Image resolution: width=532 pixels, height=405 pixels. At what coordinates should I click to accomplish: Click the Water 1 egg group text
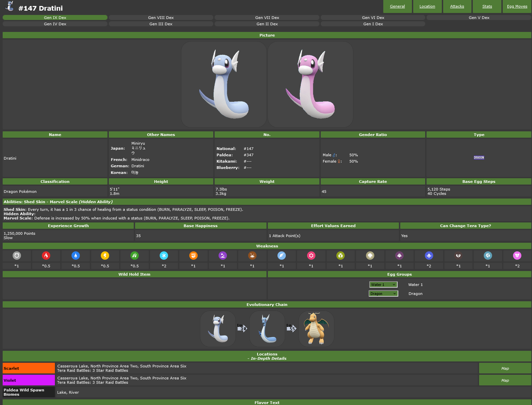click(416, 285)
